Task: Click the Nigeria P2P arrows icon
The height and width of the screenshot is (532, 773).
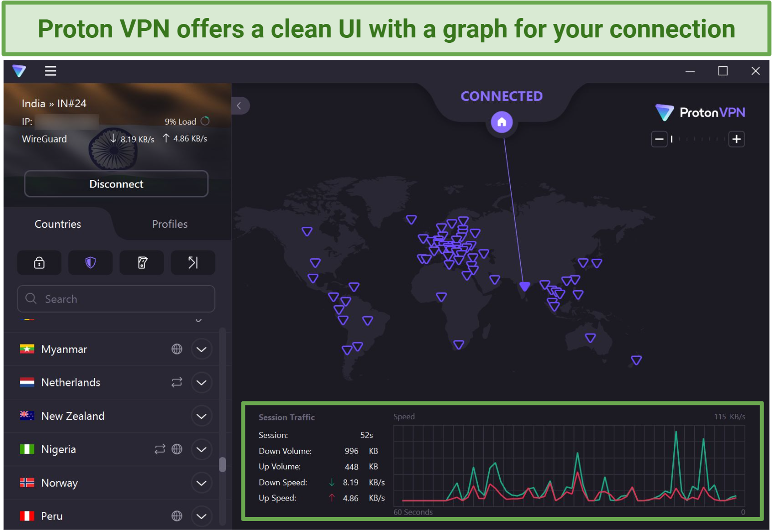Action: 160,449
